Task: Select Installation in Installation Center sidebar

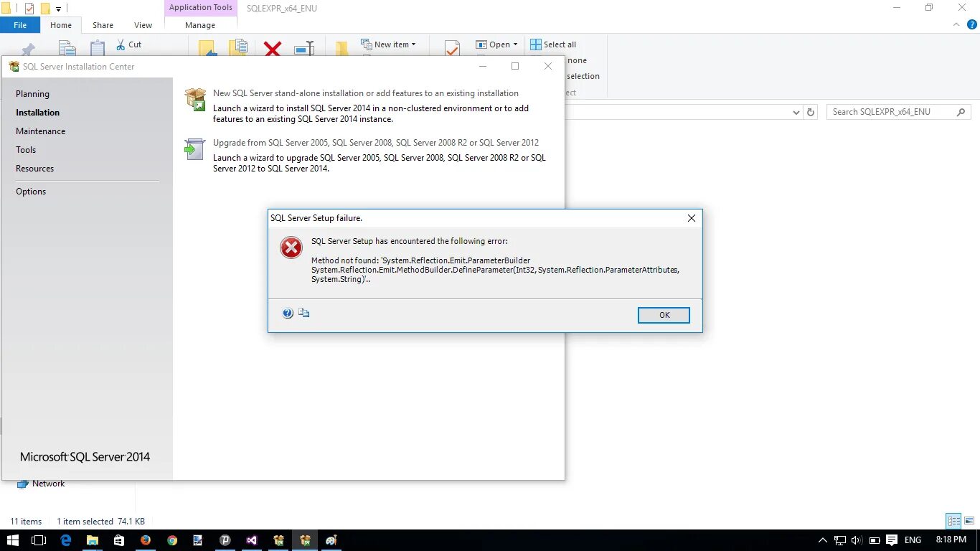Action: pos(37,113)
